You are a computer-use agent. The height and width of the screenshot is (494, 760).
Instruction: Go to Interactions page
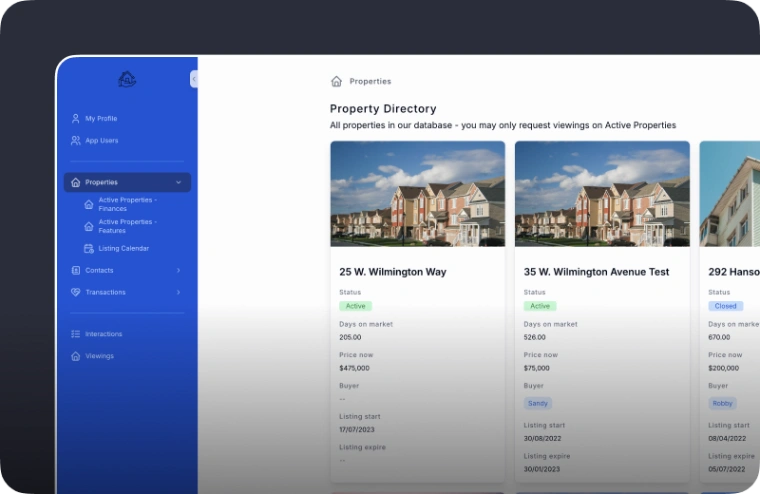(104, 334)
